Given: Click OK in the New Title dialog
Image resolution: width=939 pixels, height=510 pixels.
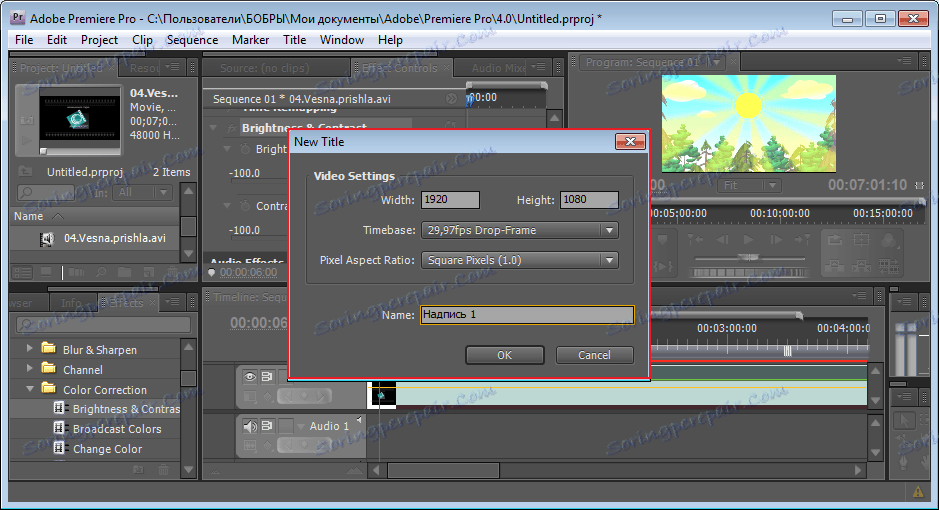Looking at the screenshot, I should click(505, 355).
